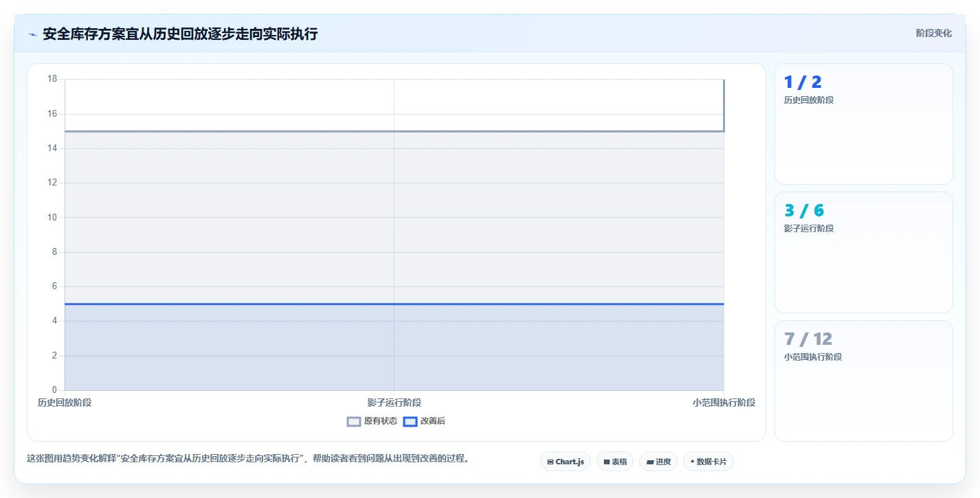Click the 历史回放阶段 card caption
The height and width of the screenshot is (498, 980).
[809, 100]
